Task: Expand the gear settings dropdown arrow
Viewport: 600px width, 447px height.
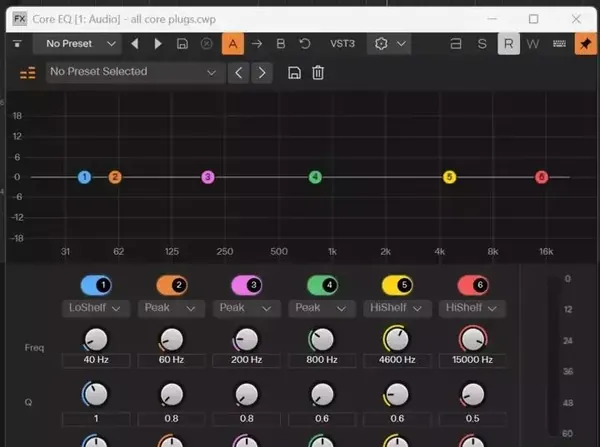Action: [x=401, y=44]
